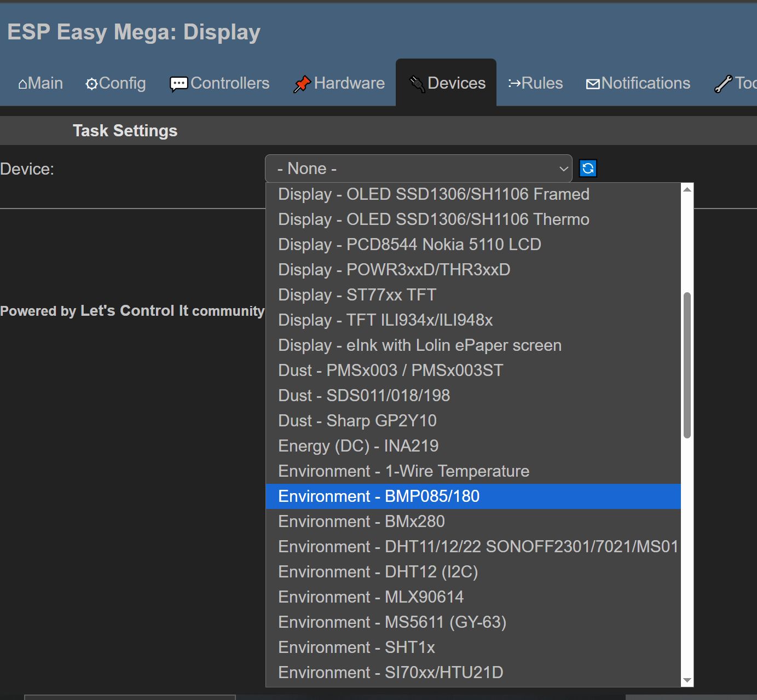Pick Environment - DHT12 (I2C) option
Screen dimensions: 757x700
pos(378,572)
